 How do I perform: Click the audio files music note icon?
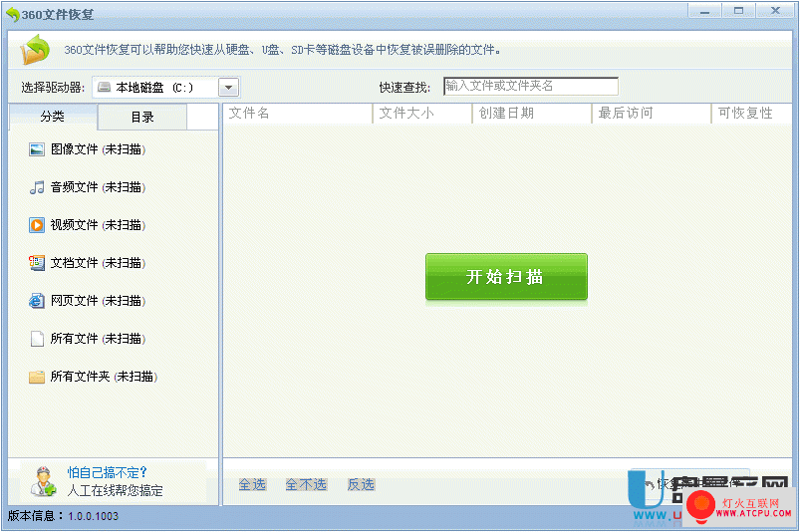37,187
